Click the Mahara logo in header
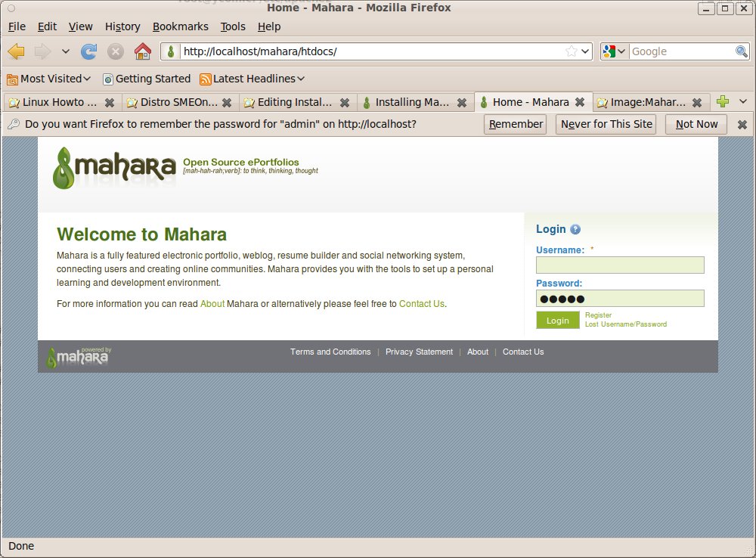The height and width of the screenshot is (558, 756). click(114, 167)
